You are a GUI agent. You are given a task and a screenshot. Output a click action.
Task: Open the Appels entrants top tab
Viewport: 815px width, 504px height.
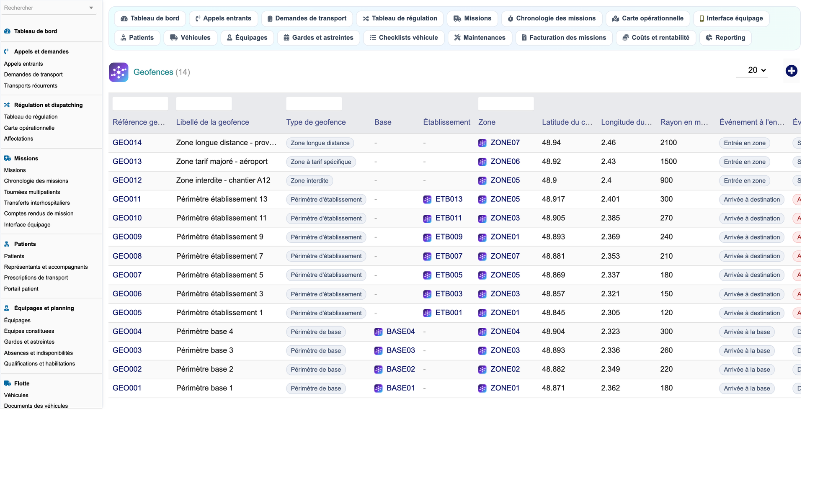[223, 18]
